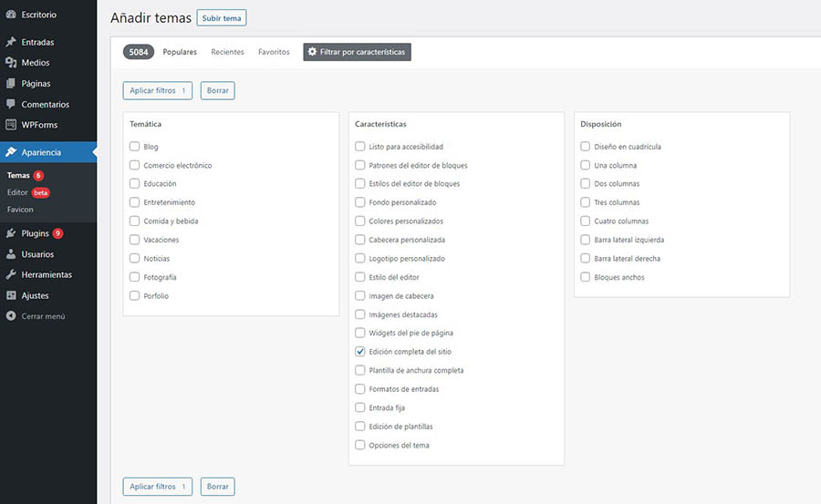Click the Entradas pin icon

pyautogui.click(x=11, y=42)
